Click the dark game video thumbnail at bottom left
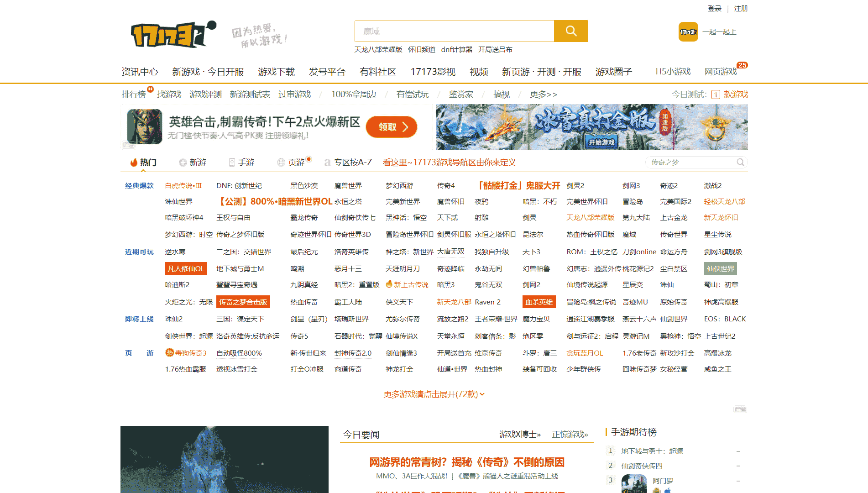The height and width of the screenshot is (493, 868). pos(224,459)
